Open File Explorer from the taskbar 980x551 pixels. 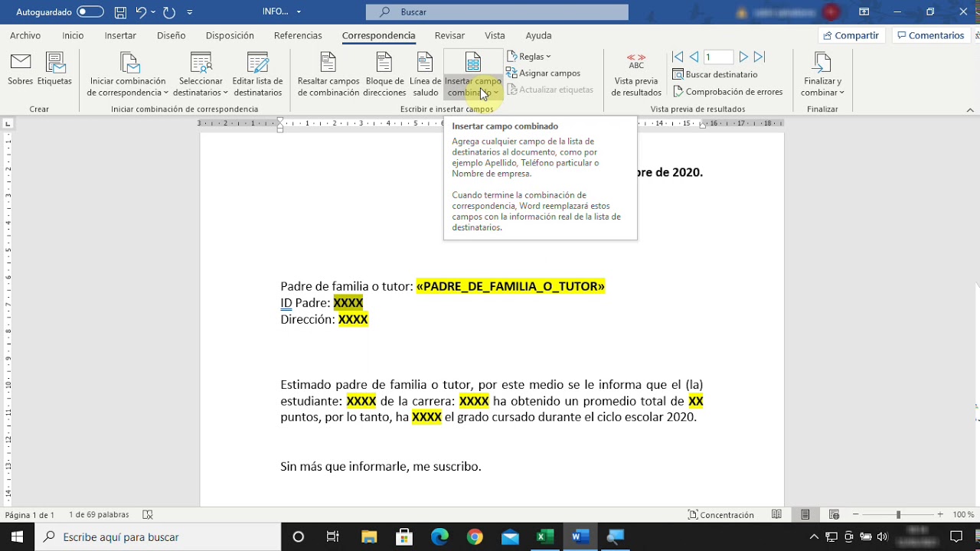coord(369,536)
